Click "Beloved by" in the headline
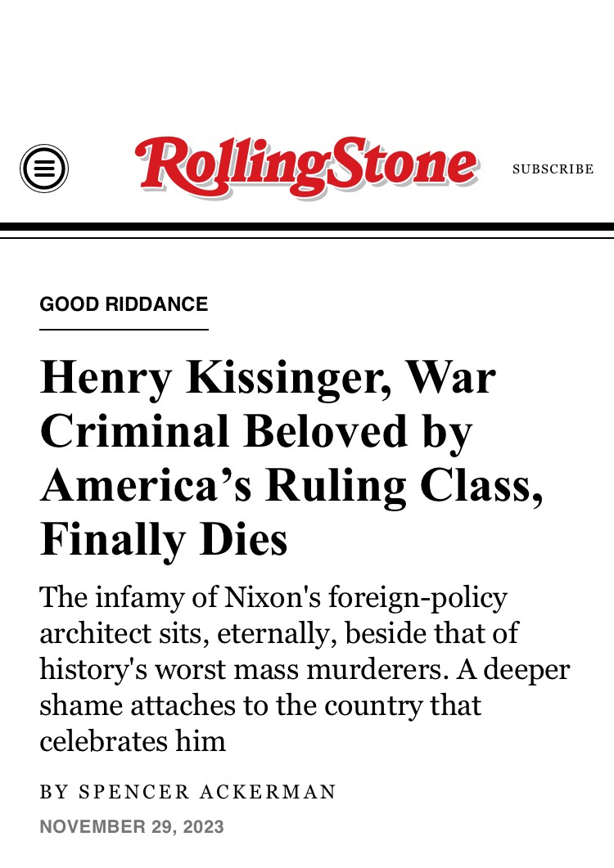614x868 pixels. coord(358,431)
